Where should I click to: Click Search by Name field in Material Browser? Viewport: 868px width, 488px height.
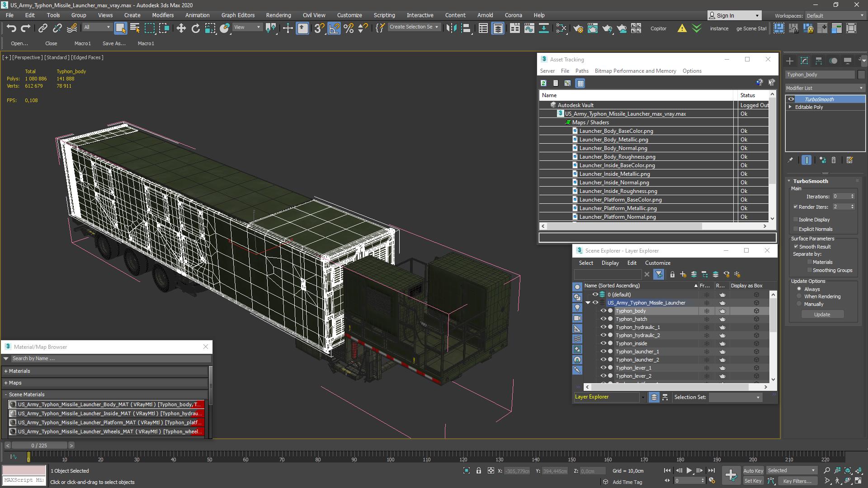point(111,359)
